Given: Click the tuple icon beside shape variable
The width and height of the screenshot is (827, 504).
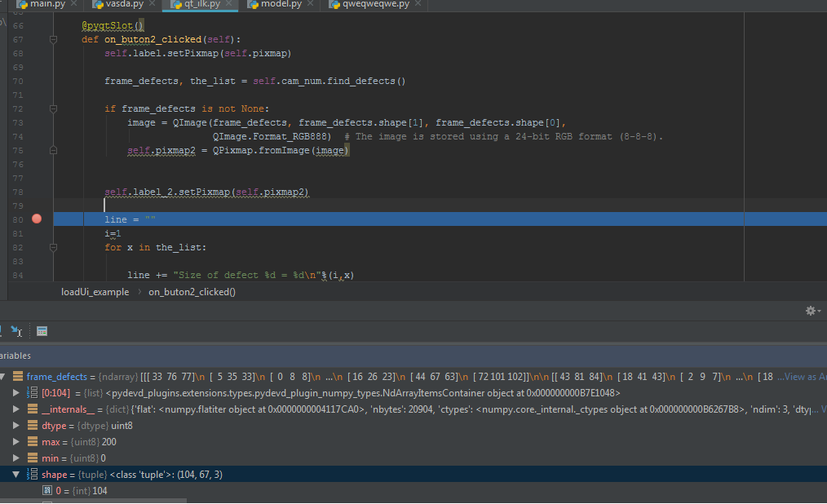Looking at the screenshot, I should coord(32,475).
